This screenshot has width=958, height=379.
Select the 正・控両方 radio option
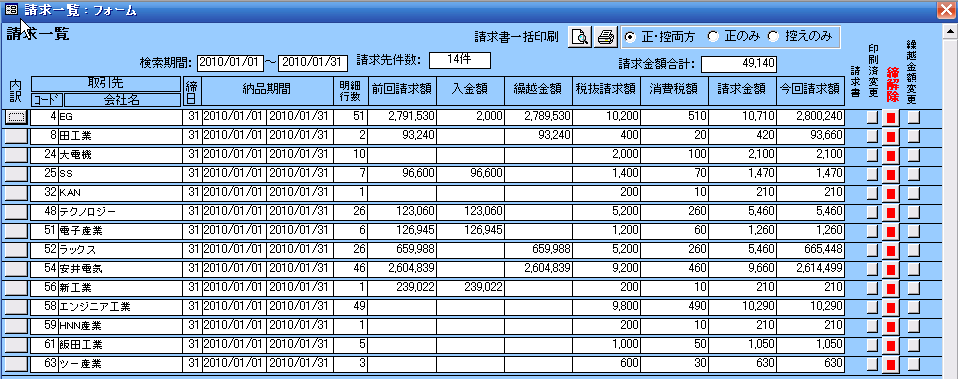pos(630,37)
